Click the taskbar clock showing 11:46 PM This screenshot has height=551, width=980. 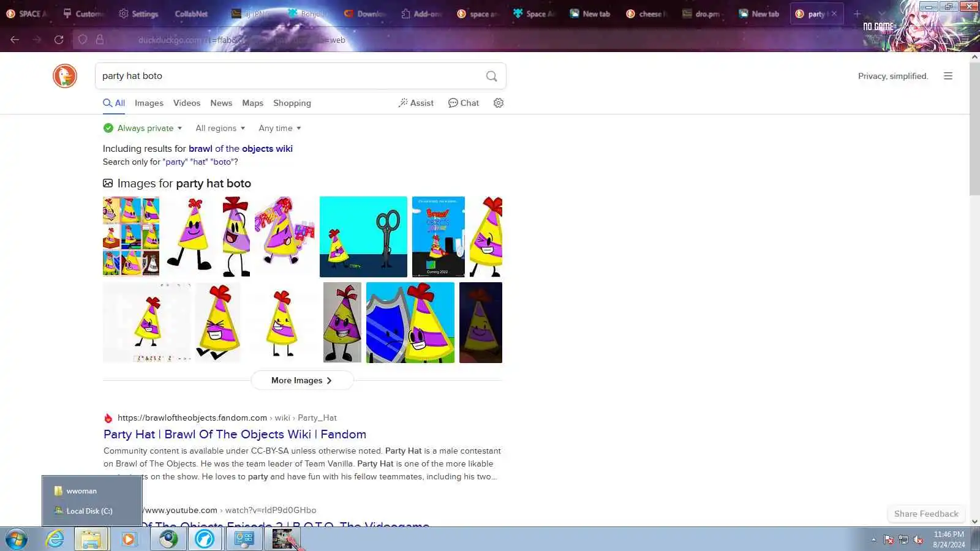(x=949, y=539)
